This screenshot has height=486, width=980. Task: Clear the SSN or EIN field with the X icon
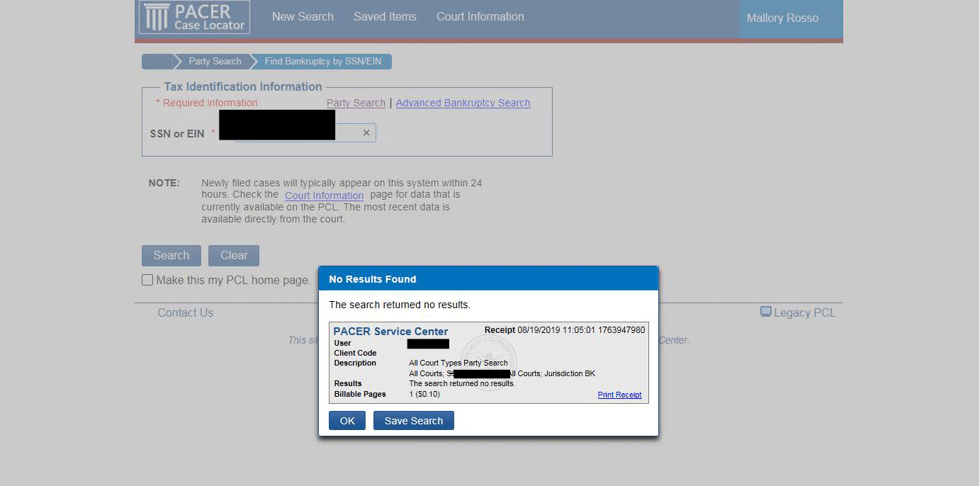click(366, 132)
